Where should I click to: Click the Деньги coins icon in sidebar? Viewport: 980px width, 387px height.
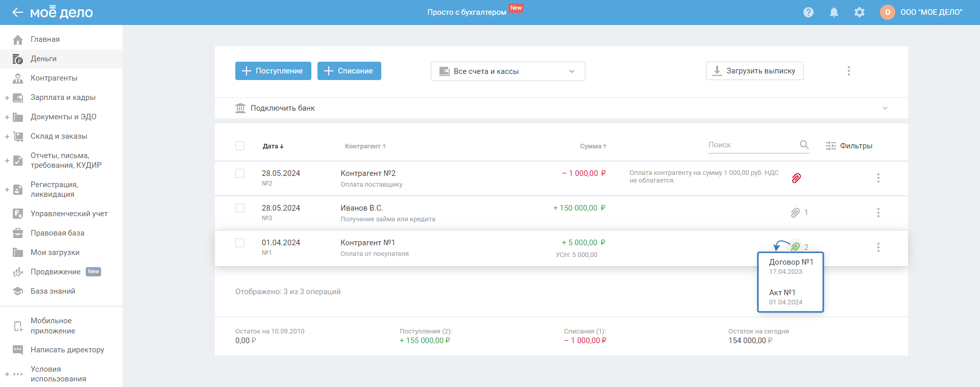[x=18, y=59]
